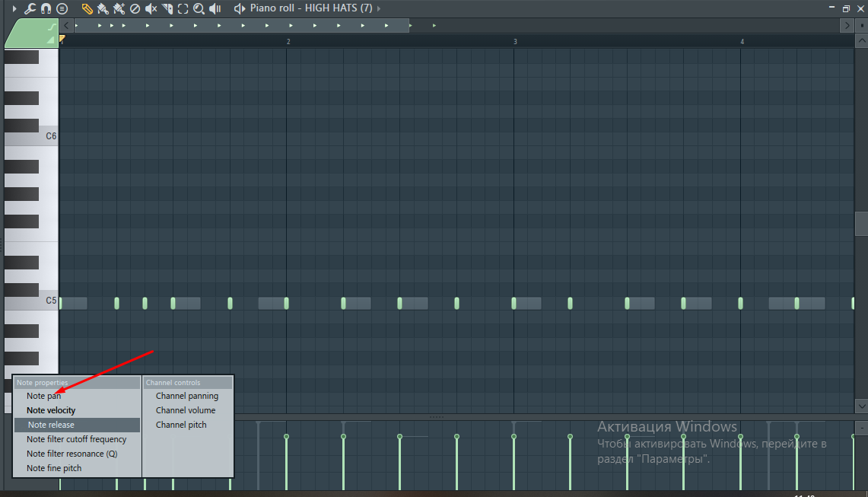
Task: Open the HIGH HATS (7) target channel selector
Action: (x=339, y=8)
